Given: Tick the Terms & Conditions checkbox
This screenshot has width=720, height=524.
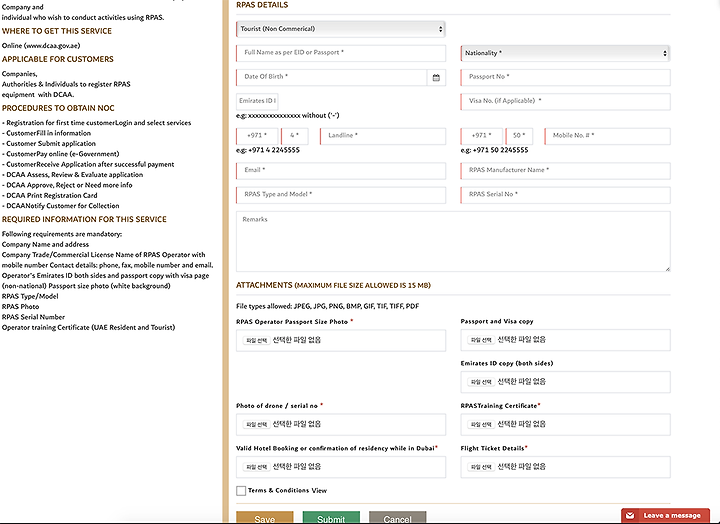Looking at the screenshot, I should pos(241,491).
